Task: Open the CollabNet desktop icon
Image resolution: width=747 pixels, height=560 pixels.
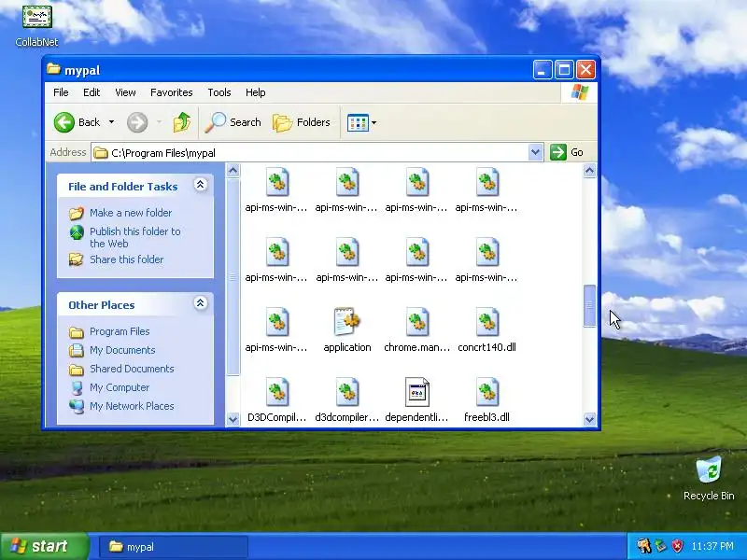Action: 36,25
